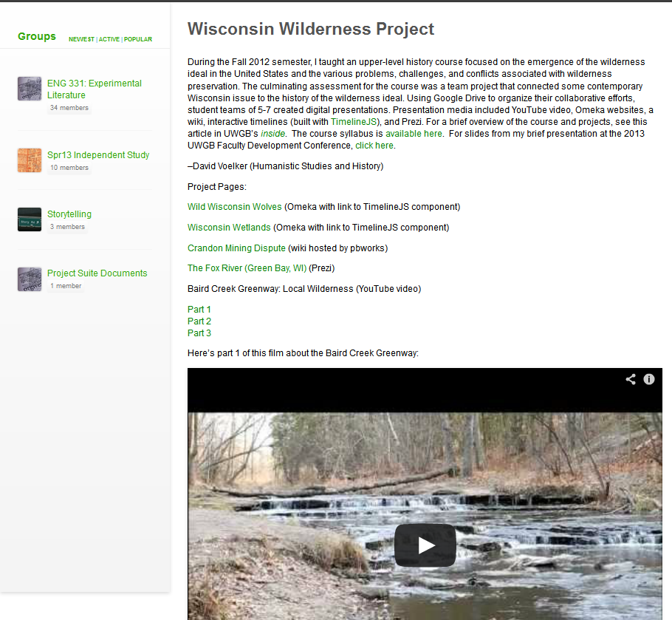
Task: Open Crandon Mining Dispute wiki link
Action: point(236,248)
